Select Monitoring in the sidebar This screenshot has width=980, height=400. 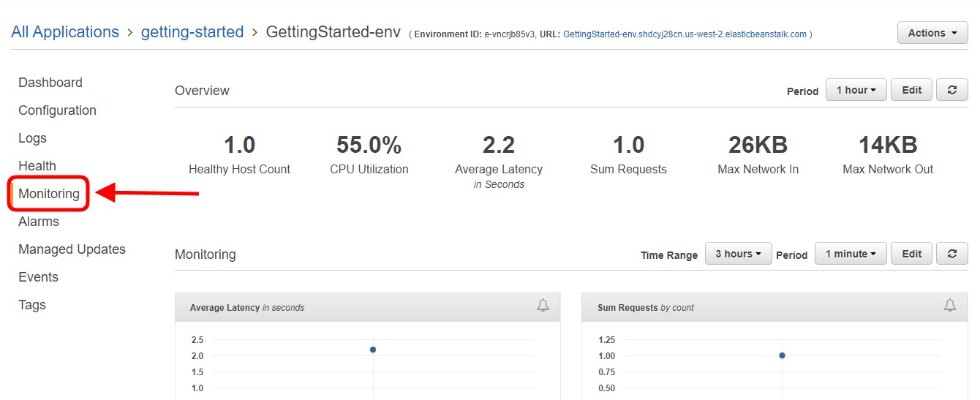click(49, 194)
